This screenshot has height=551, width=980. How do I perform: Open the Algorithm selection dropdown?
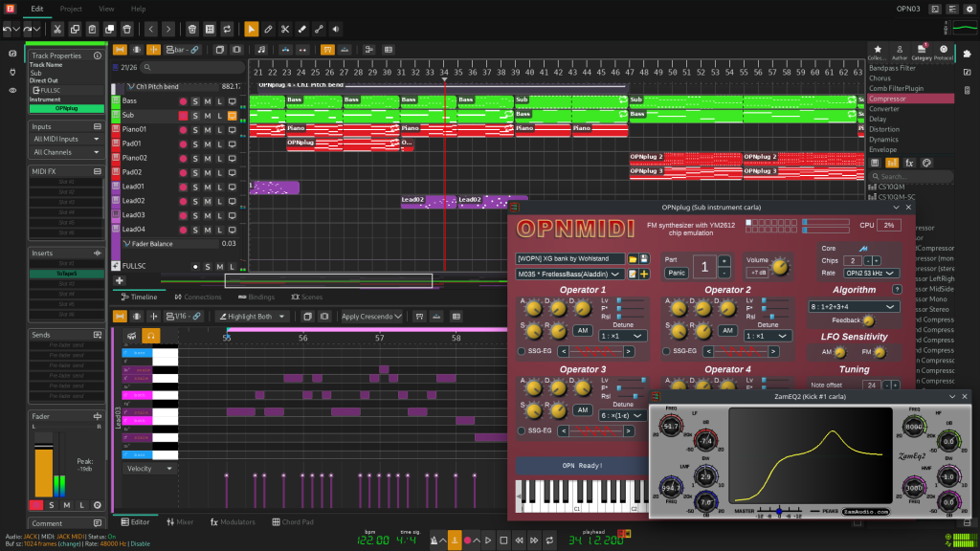(x=854, y=306)
